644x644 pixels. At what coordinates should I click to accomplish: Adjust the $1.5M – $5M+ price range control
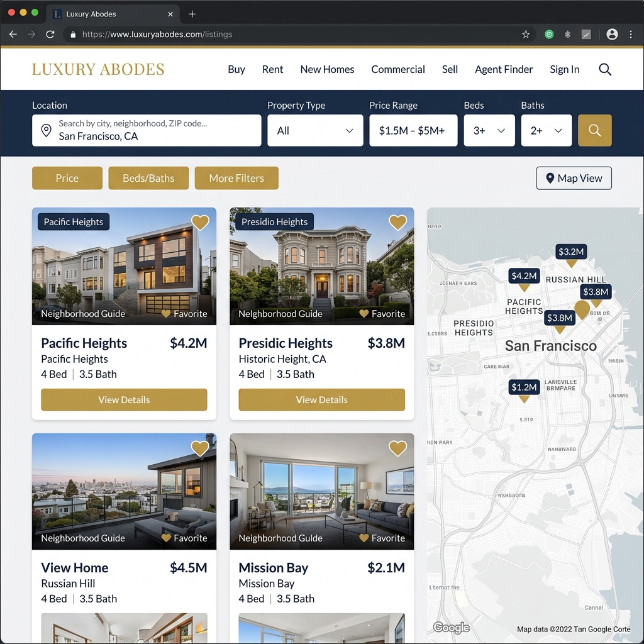(x=413, y=130)
